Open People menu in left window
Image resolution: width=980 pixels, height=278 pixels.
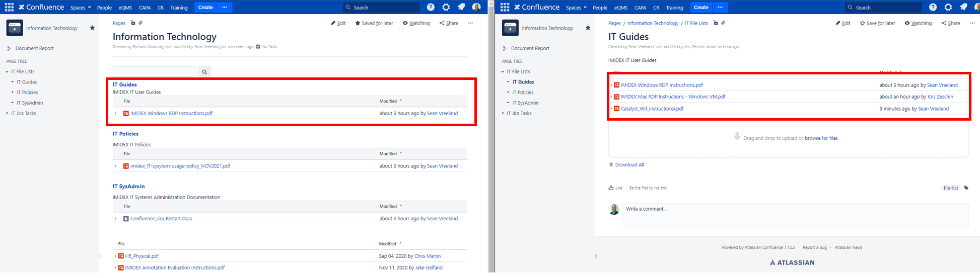[104, 8]
